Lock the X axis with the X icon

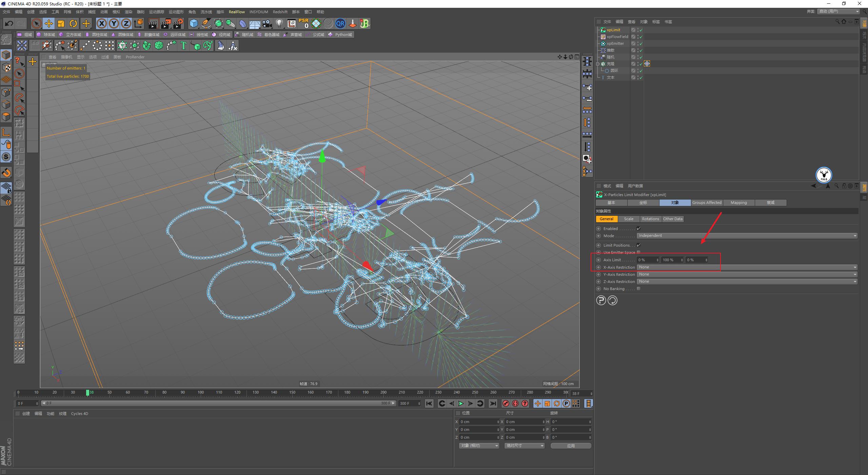pos(102,23)
